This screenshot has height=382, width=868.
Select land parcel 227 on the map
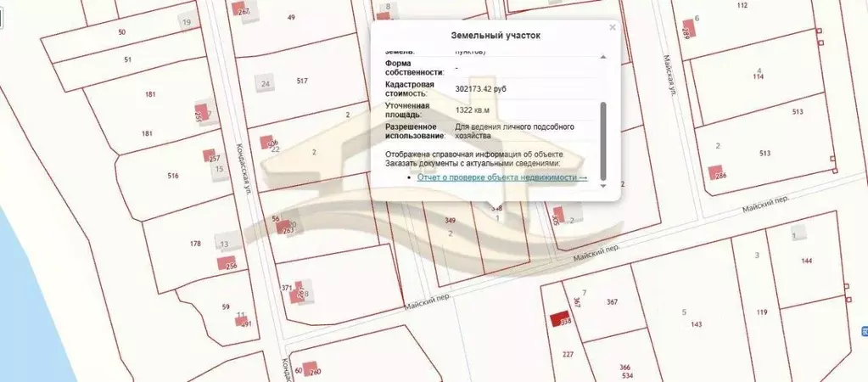tap(568, 355)
